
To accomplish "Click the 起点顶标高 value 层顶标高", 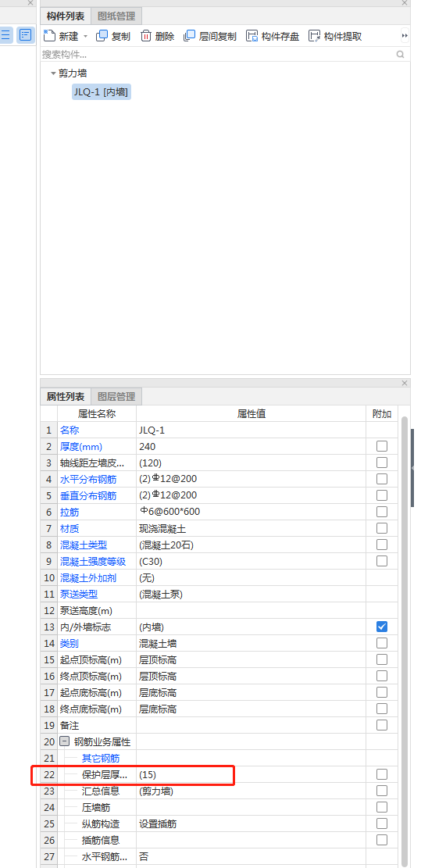I will tap(158, 660).
